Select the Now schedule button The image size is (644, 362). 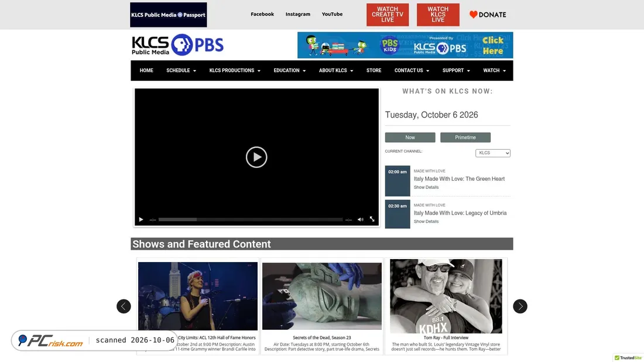[410, 137]
